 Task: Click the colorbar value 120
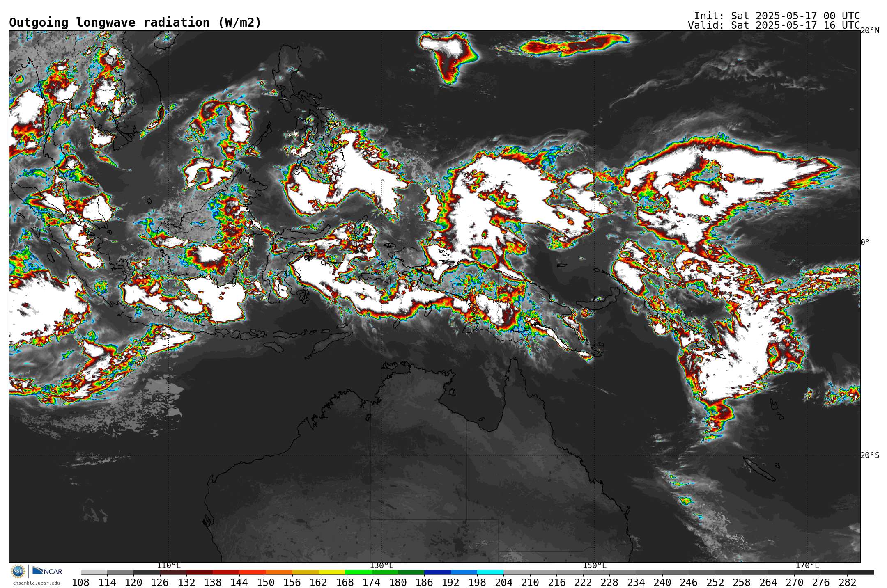133,582
